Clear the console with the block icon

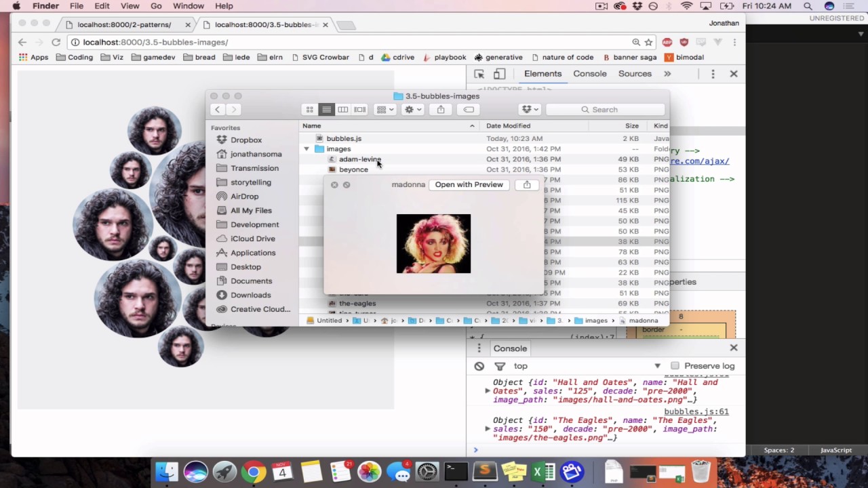click(x=479, y=366)
